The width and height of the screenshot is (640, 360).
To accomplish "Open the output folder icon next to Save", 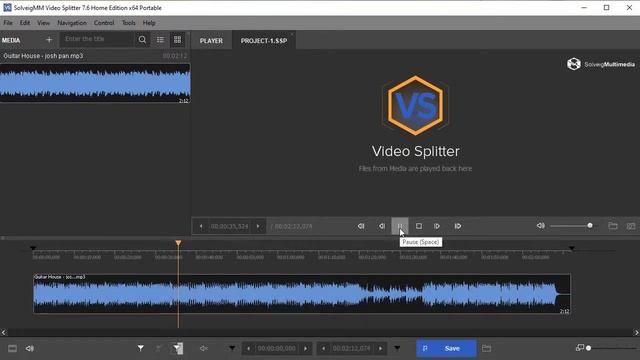I will 486,348.
